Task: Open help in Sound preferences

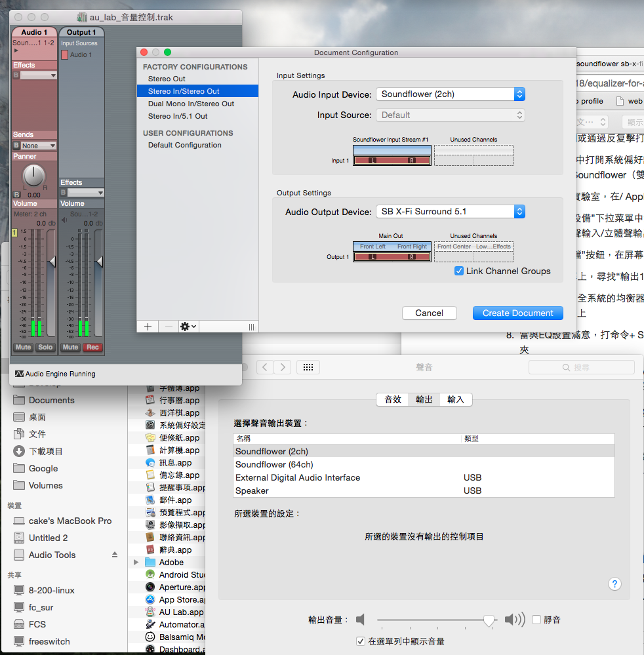Action: (x=614, y=584)
